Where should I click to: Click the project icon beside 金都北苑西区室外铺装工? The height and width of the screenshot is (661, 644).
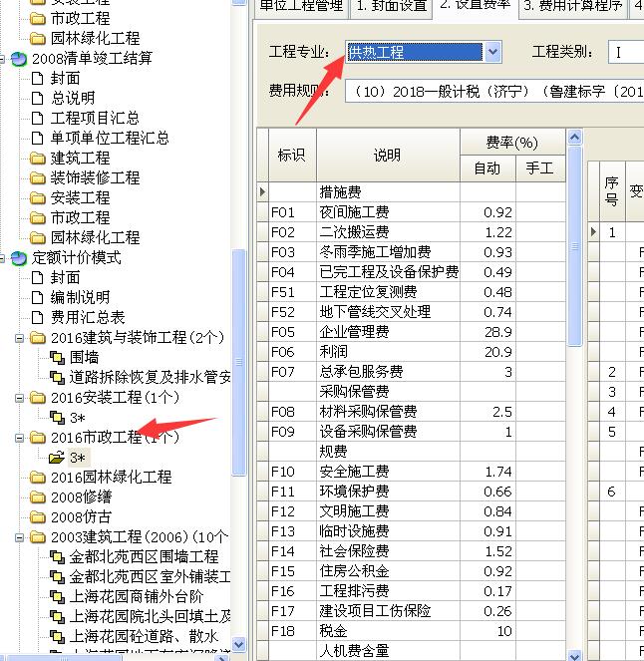(57, 577)
